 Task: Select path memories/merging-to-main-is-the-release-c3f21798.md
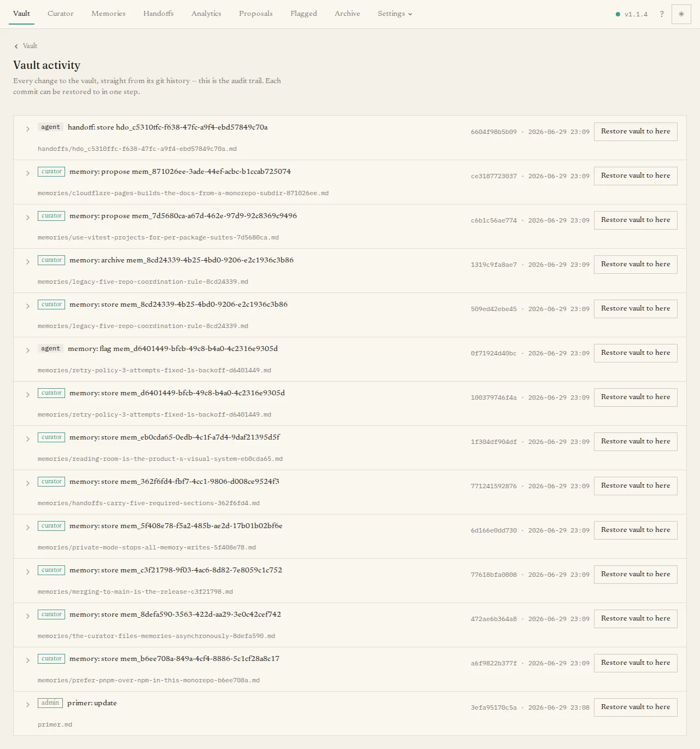pyautogui.click(x=135, y=592)
